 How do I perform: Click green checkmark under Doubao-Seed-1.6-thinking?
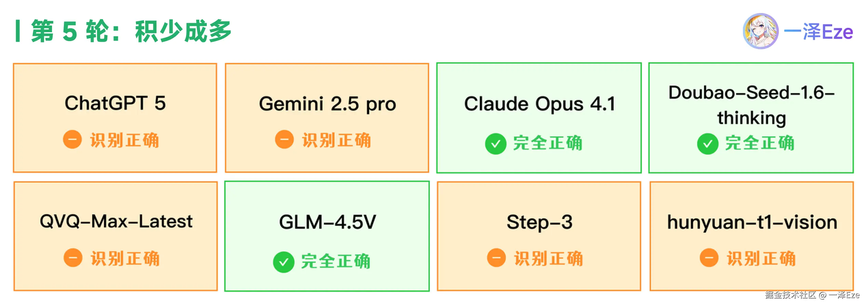click(707, 144)
